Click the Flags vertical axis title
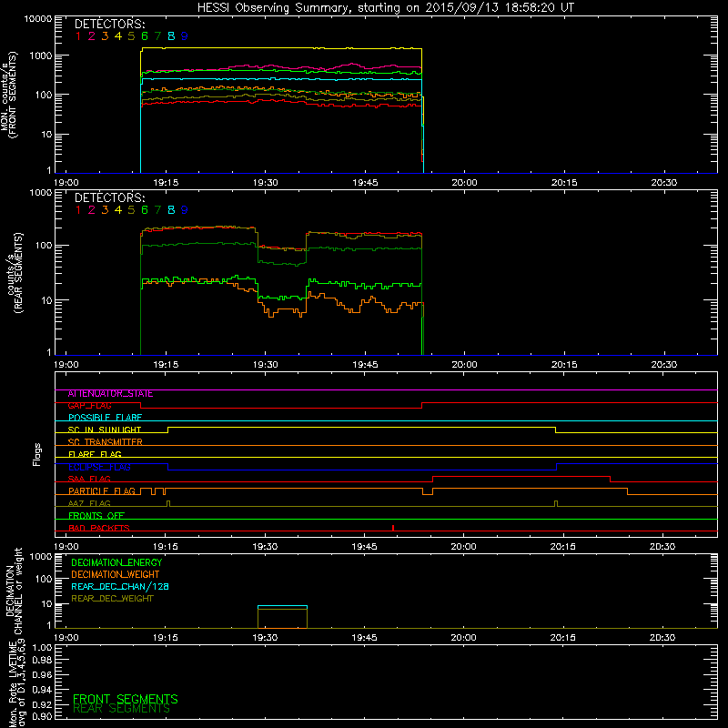 (x=37, y=454)
